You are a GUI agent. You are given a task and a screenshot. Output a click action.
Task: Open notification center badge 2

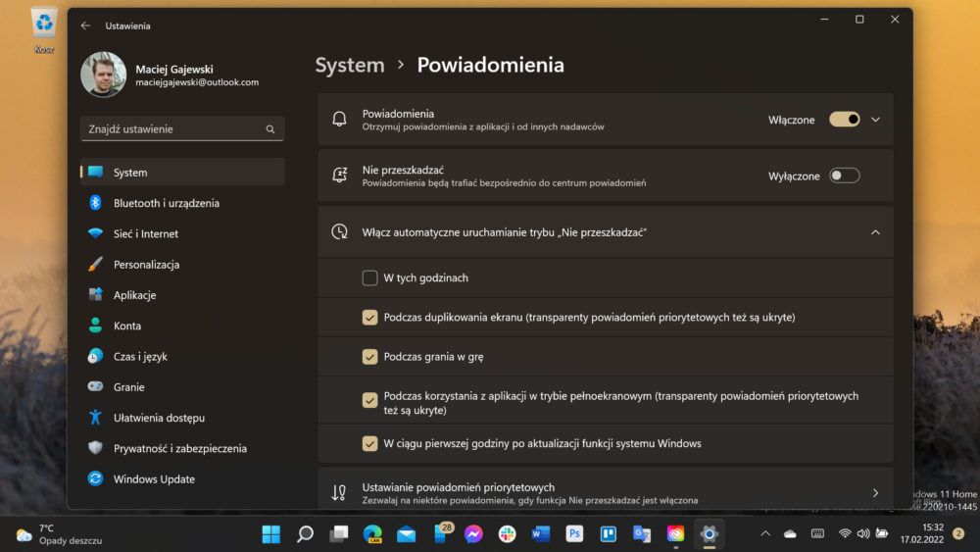[958, 534]
